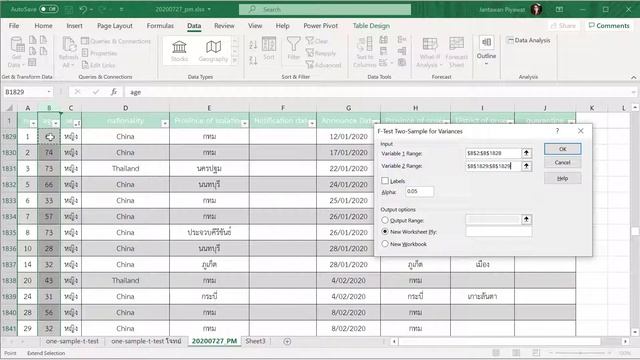The image size is (640, 360).
Task: Open Queries & Connections pane
Action: point(116,41)
